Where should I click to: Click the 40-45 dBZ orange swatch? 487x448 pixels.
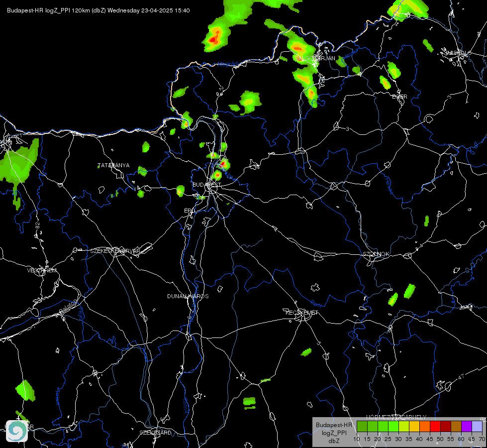(425, 426)
